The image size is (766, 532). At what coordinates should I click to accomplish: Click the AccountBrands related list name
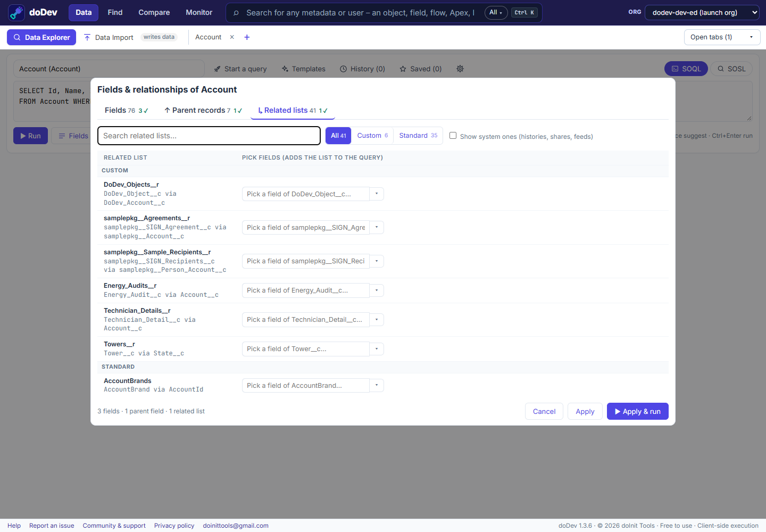[x=128, y=381]
